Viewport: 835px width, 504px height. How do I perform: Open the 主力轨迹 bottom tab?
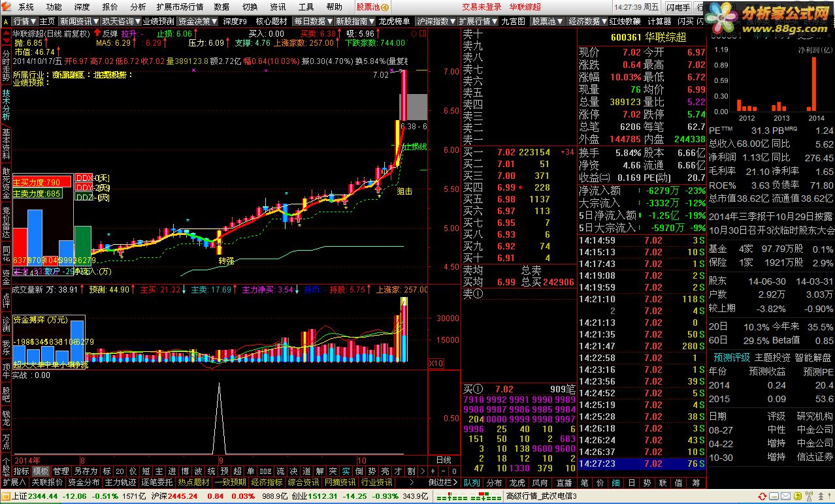(x=121, y=482)
